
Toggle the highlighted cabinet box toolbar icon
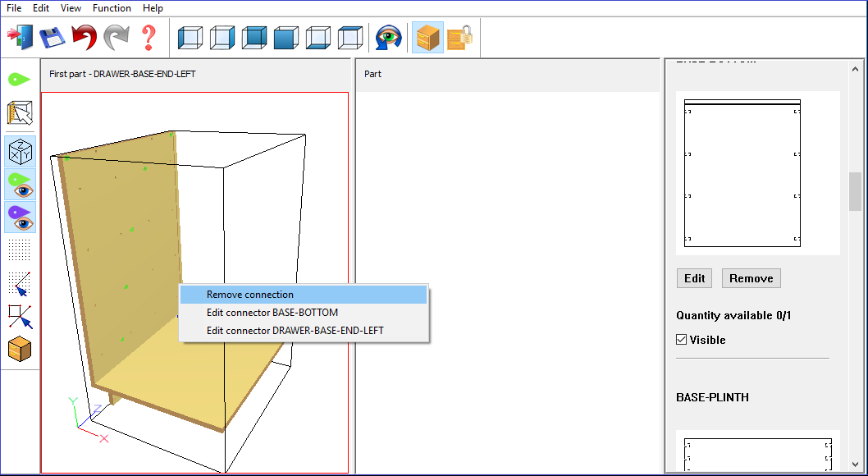[428, 38]
